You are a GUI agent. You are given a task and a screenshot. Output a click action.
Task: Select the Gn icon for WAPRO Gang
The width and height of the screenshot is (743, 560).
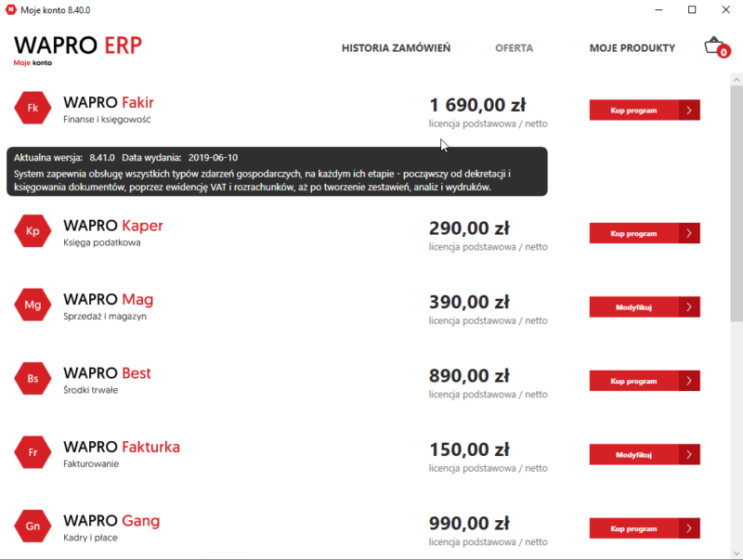33,527
